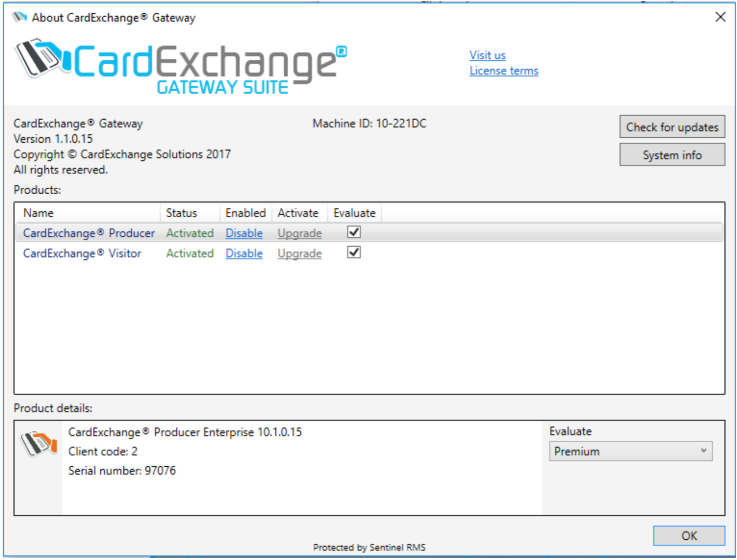Viewport: 737px width, 560px height.
Task: Open the License terms link
Action: (504, 71)
